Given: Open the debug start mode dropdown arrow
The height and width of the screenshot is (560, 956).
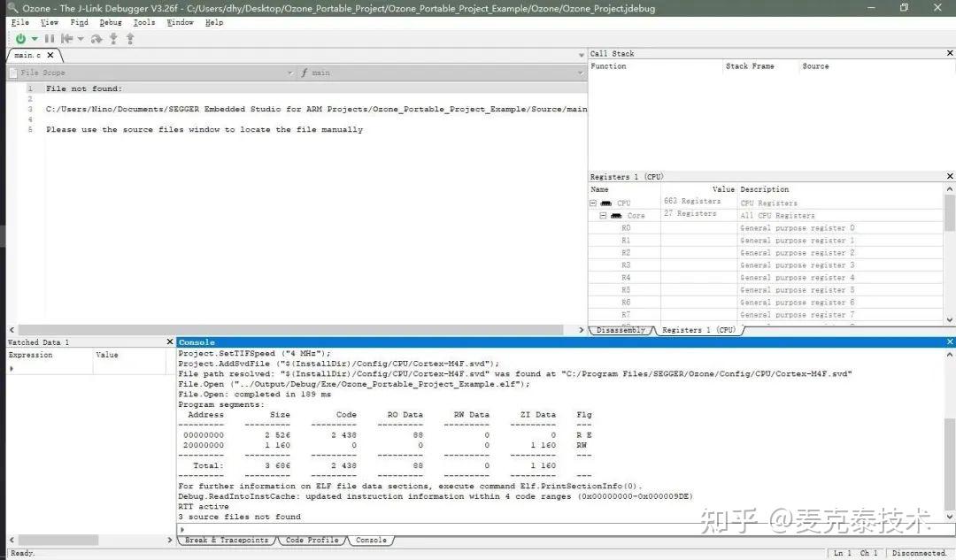Looking at the screenshot, I should 35,38.
